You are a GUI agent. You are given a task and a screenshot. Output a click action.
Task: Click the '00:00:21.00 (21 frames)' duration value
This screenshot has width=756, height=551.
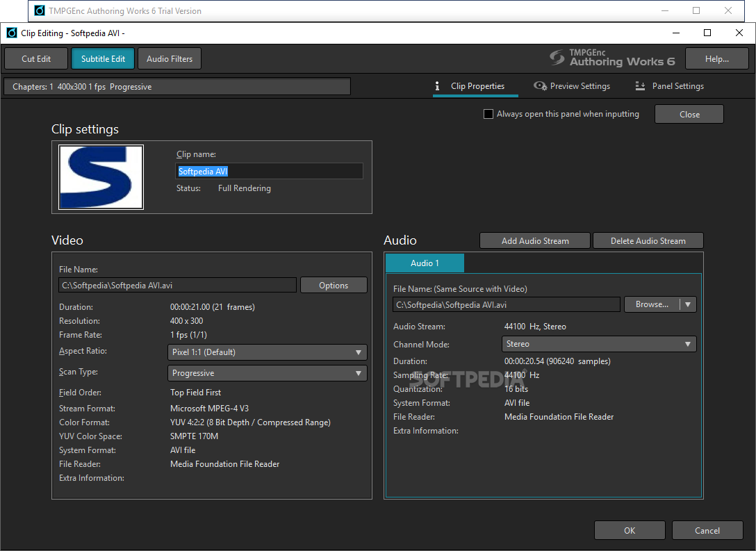(x=213, y=306)
